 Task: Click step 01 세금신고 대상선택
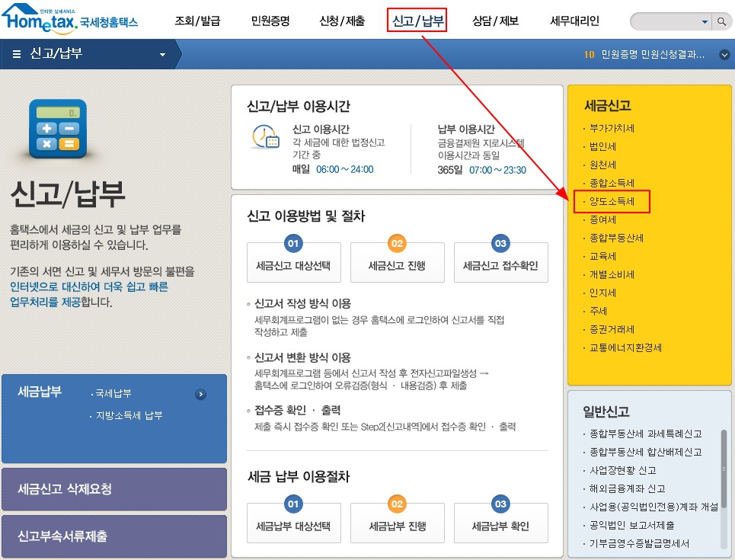tap(294, 261)
